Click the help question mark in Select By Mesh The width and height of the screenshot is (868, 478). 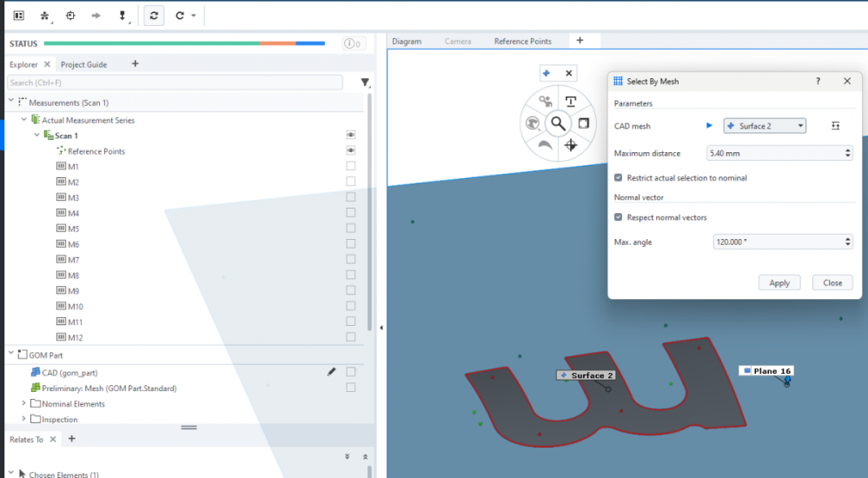pos(818,81)
